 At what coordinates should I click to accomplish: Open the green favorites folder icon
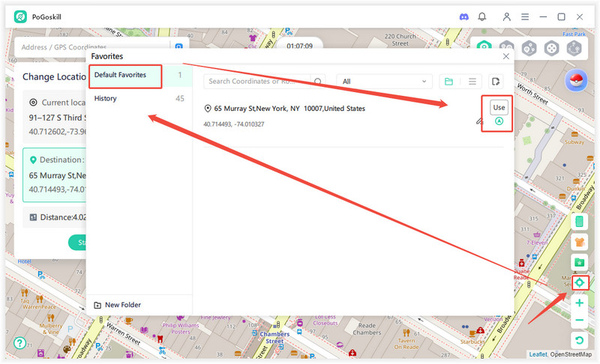[579, 262]
